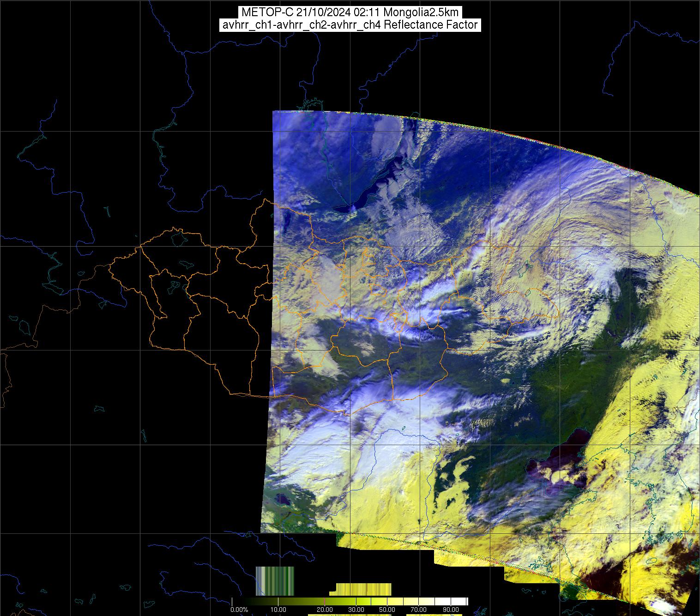Click the reflectance colorbar gradient strip

click(x=350, y=601)
